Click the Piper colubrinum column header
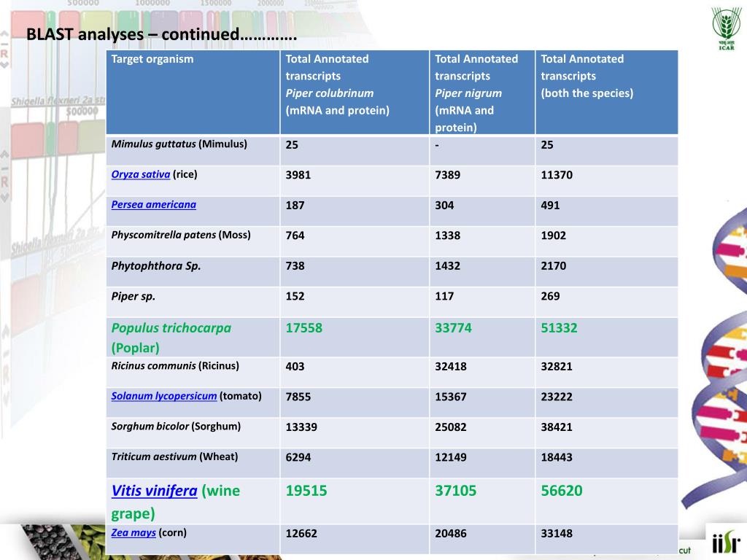The height and width of the screenshot is (560, 747). click(x=355, y=93)
